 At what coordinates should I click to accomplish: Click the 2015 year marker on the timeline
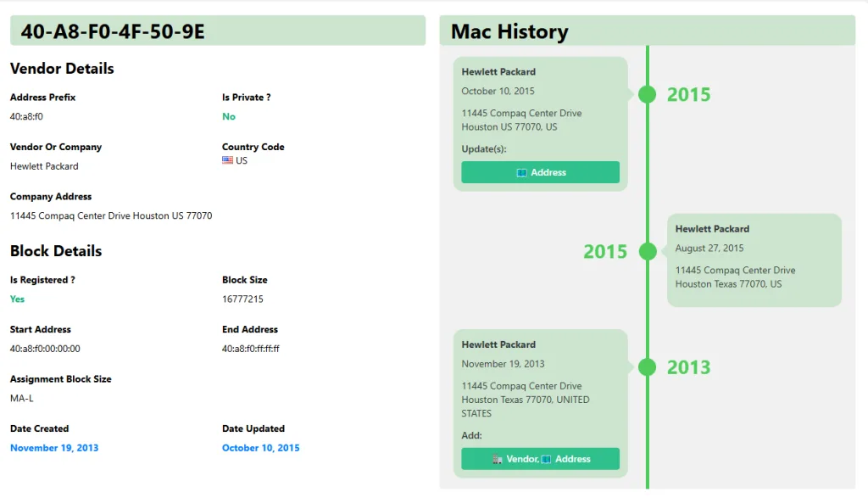[x=688, y=94]
